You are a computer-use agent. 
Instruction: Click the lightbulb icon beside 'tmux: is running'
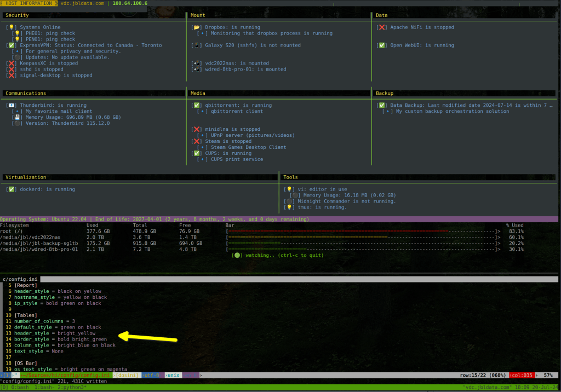(x=289, y=207)
